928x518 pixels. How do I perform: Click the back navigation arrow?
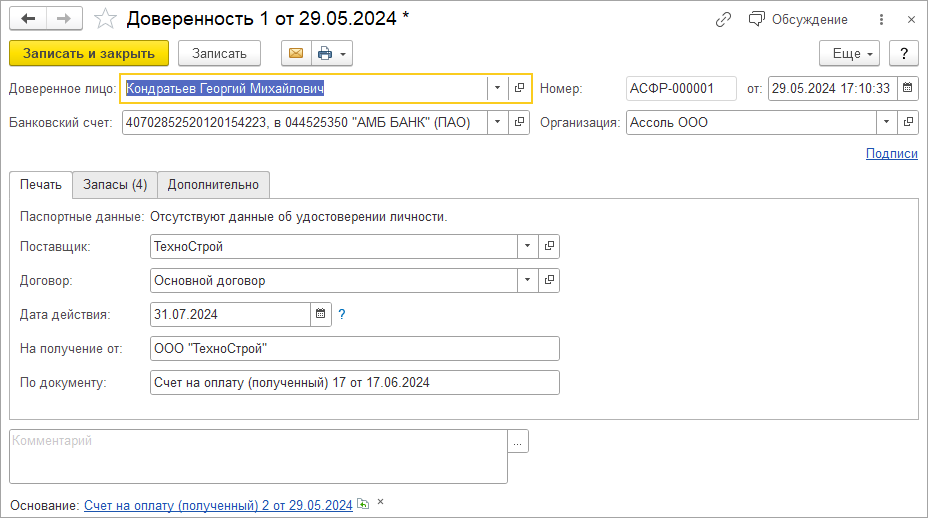(x=28, y=19)
